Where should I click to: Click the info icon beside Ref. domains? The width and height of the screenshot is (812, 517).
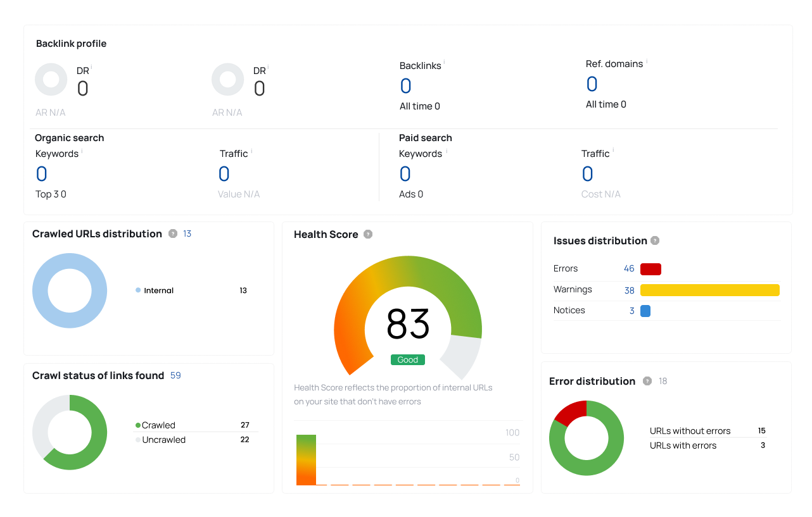(x=646, y=61)
